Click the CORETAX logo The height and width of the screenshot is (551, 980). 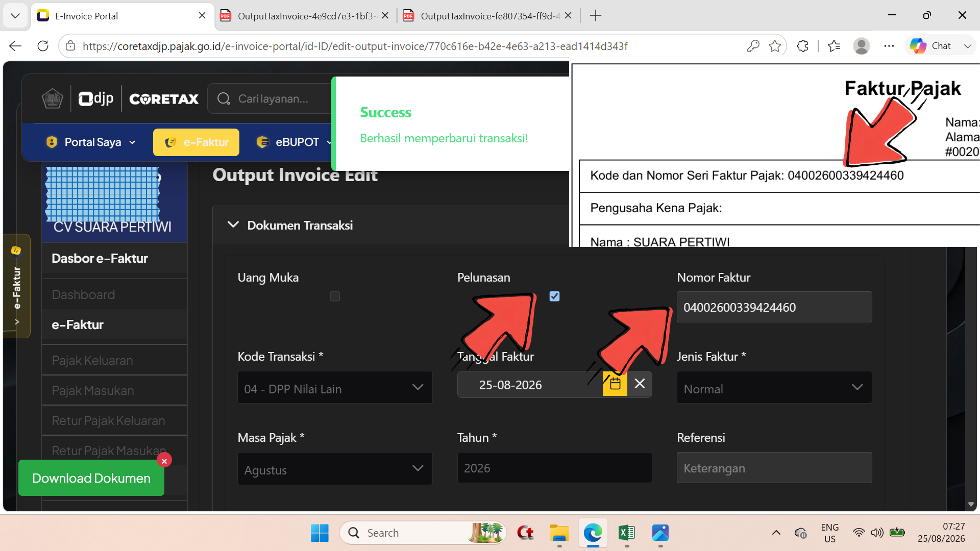(164, 98)
